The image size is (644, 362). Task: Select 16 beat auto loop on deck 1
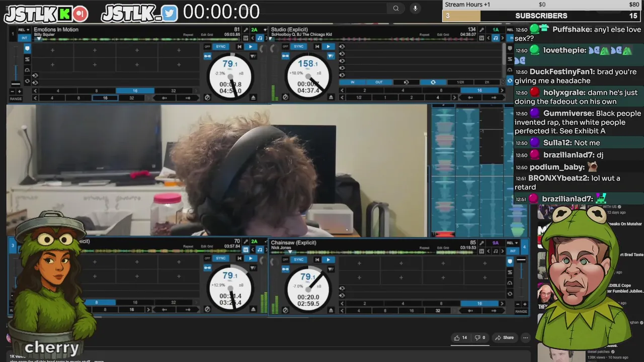[135, 91]
